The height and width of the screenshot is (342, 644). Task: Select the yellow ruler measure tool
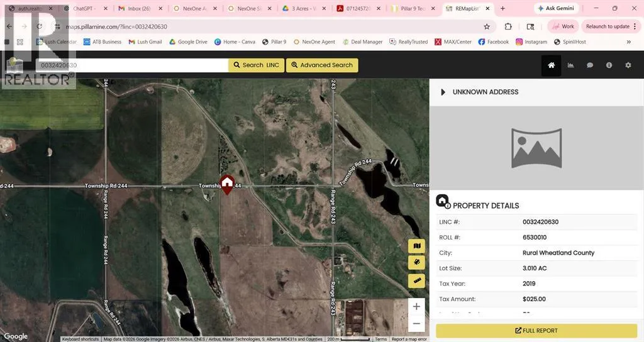(x=416, y=280)
